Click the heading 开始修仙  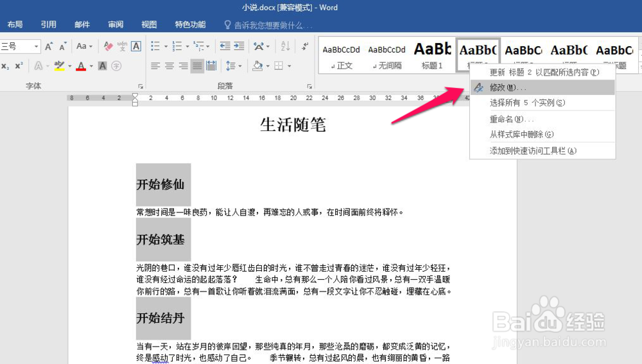(160, 185)
